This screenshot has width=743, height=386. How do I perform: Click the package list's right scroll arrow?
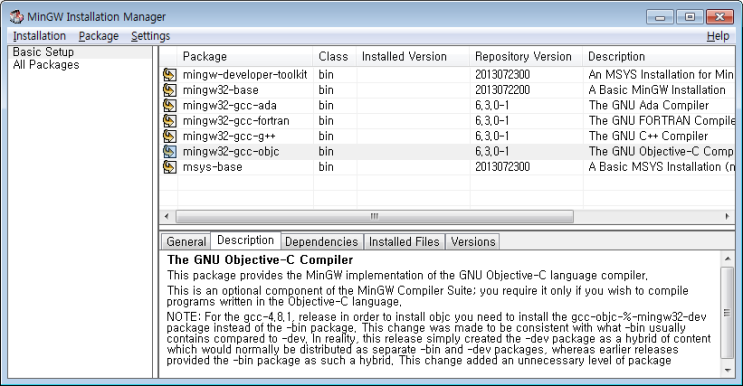point(727,216)
